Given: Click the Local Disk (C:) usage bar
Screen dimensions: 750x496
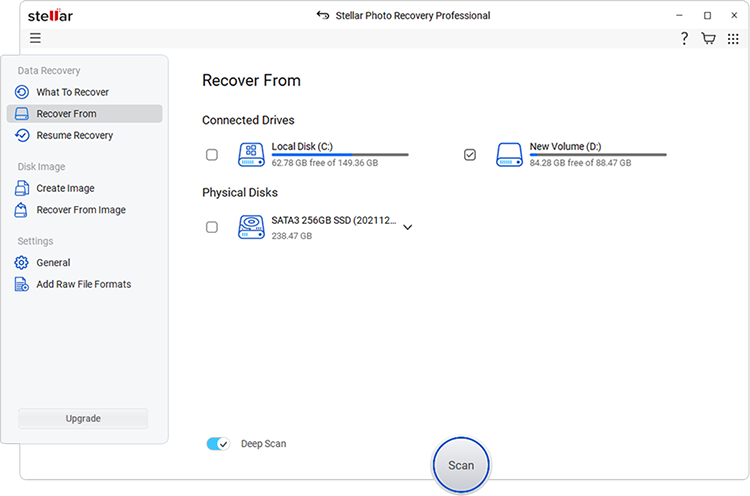Looking at the screenshot, I should (340, 154).
